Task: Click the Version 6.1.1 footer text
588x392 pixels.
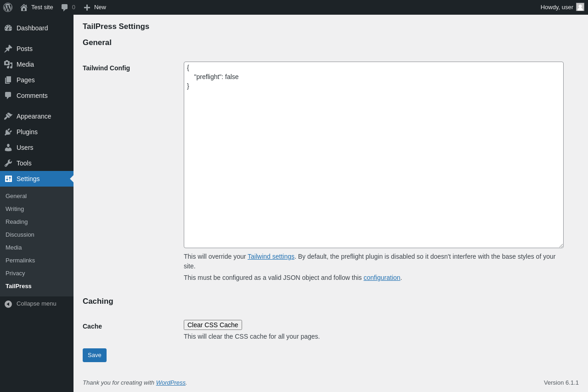Action: 561,382
